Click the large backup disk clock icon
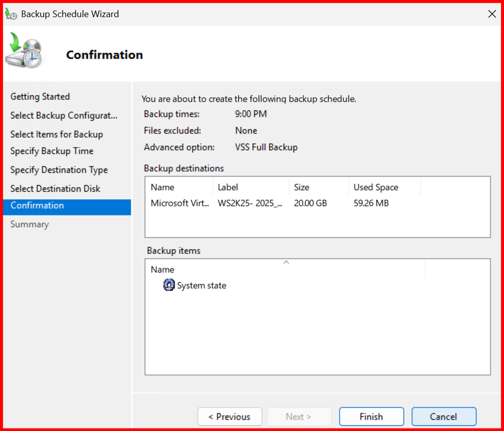504x431 pixels. click(24, 51)
